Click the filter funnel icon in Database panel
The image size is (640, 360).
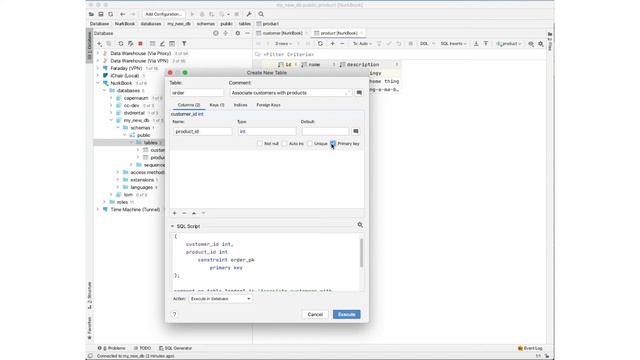184,44
